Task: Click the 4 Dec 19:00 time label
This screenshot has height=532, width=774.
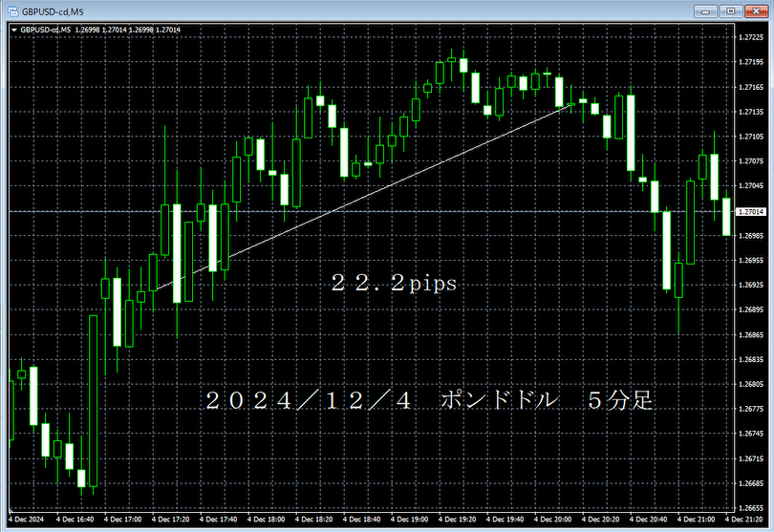Action: point(410,520)
